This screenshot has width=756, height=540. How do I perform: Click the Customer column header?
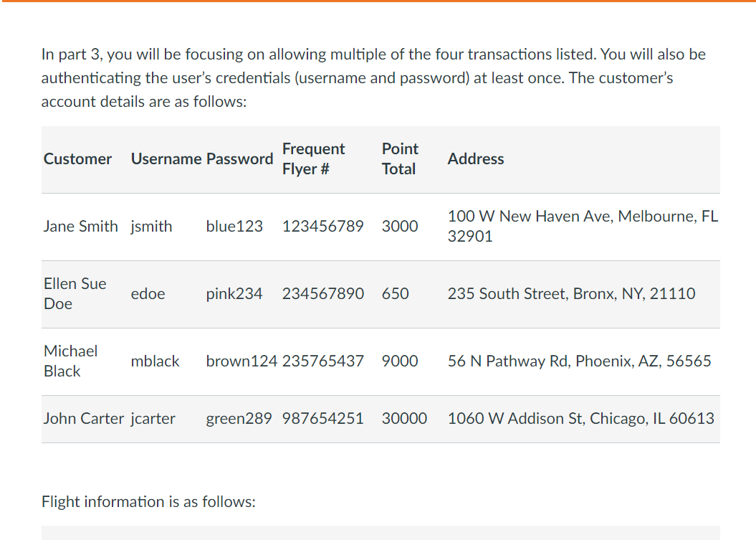tap(77, 158)
